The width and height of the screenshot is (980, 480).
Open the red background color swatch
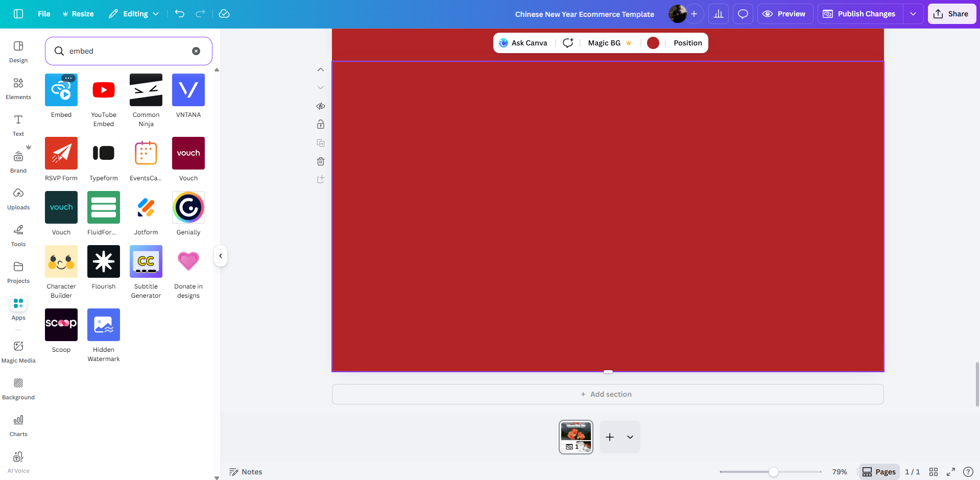point(653,43)
